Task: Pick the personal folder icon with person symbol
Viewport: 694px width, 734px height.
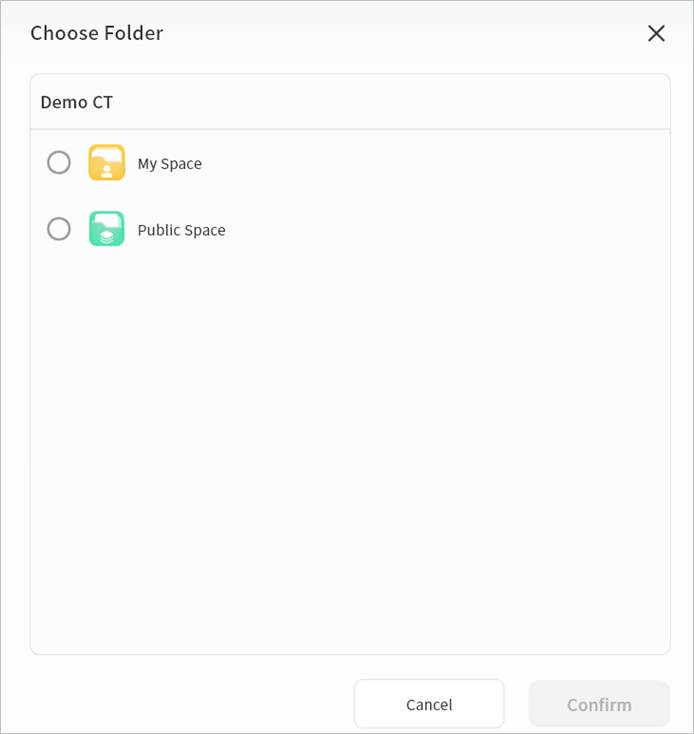Action: [x=107, y=163]
